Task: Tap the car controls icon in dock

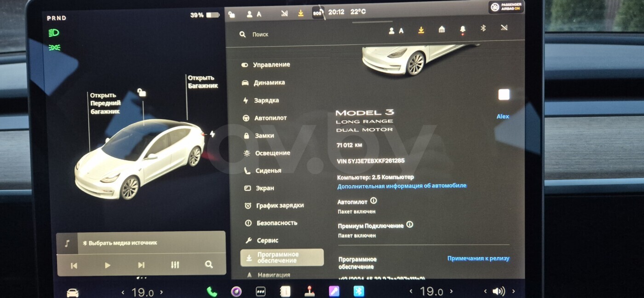Action: coord(73,292)
